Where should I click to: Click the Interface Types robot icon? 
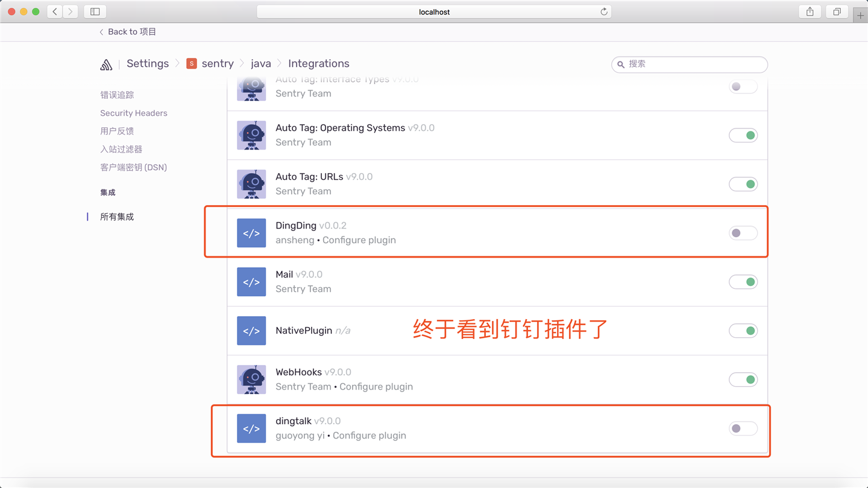tap(251, 89)
